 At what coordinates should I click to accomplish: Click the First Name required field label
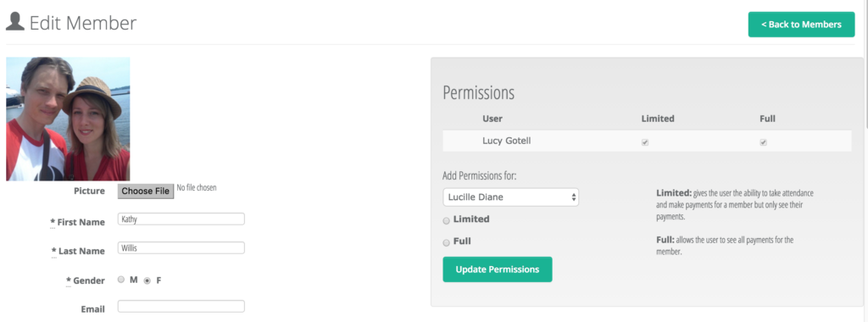coord(77,222)
